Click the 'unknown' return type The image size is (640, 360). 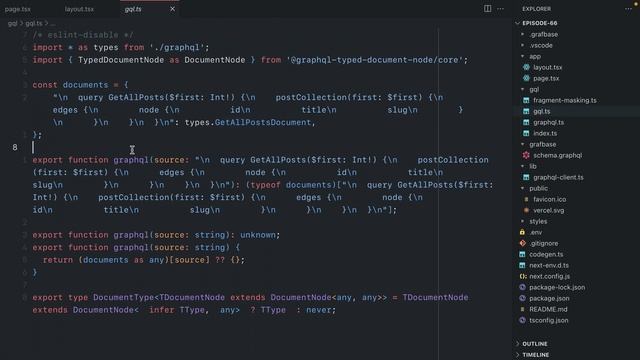258,235
